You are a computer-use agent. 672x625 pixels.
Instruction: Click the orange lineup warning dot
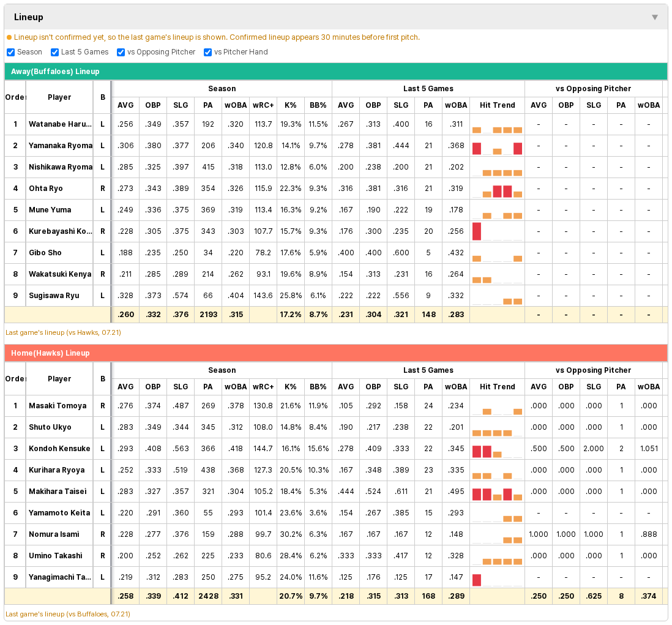coord(9,38)
